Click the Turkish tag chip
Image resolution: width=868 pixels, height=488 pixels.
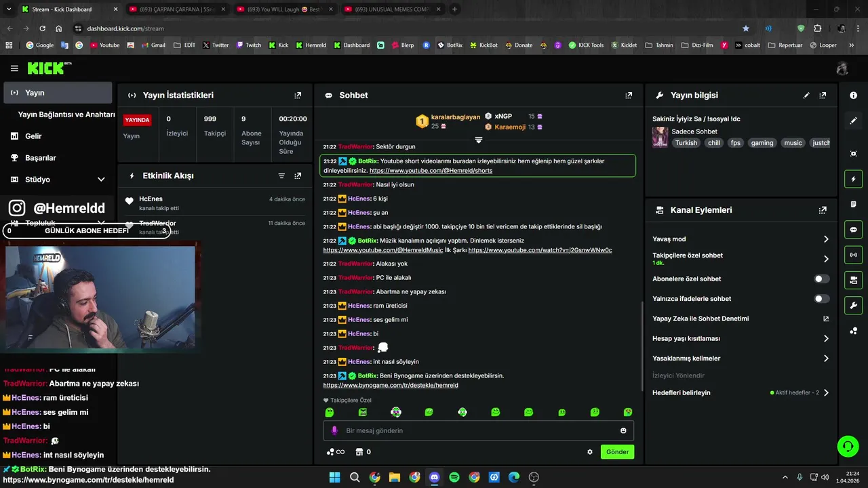click(686, 143)
